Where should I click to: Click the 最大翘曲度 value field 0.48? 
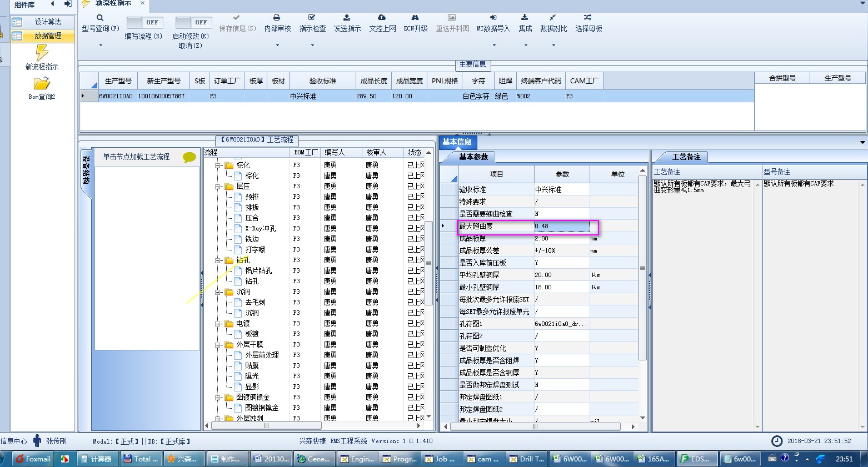coord(562,226)
